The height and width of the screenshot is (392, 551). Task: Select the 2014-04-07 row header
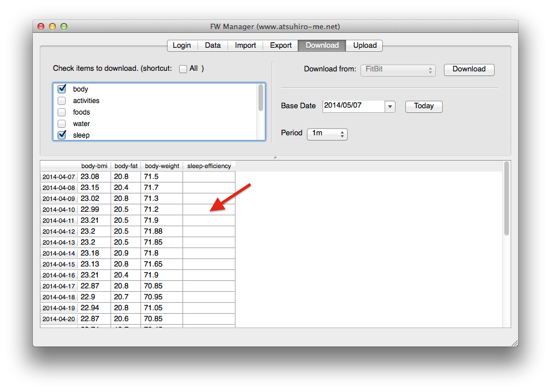(59, 177)
